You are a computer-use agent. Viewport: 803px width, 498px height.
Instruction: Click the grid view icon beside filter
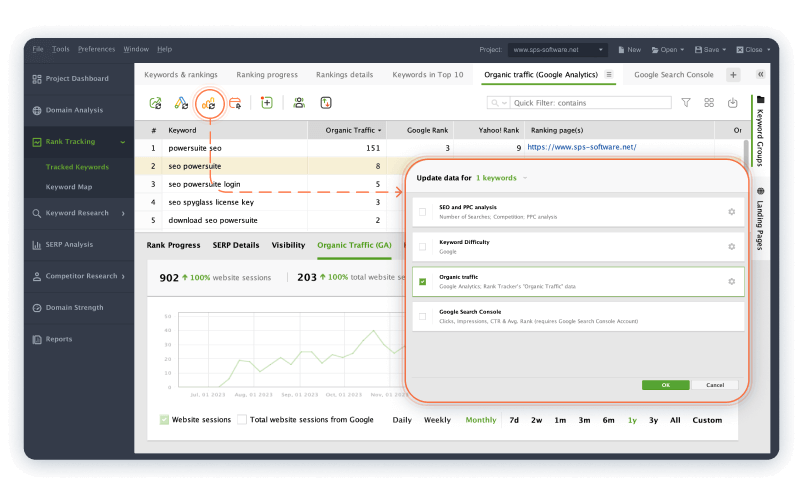pyautogui.click(x=709, y=103)
